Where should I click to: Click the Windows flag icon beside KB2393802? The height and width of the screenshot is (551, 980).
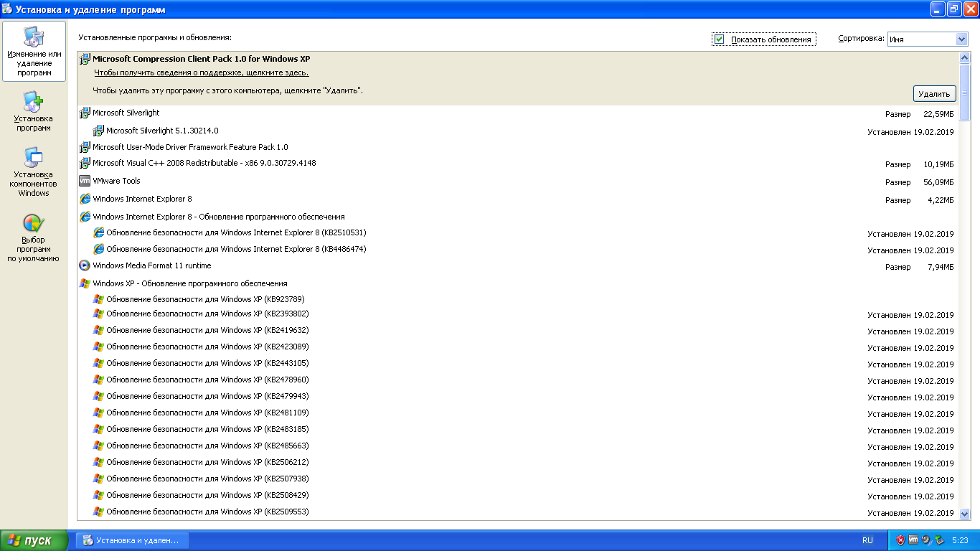[x=98, y=314]
